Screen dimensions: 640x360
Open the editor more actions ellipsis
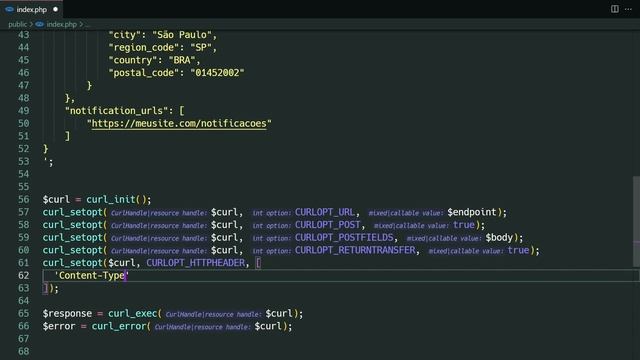pos(628,9)
